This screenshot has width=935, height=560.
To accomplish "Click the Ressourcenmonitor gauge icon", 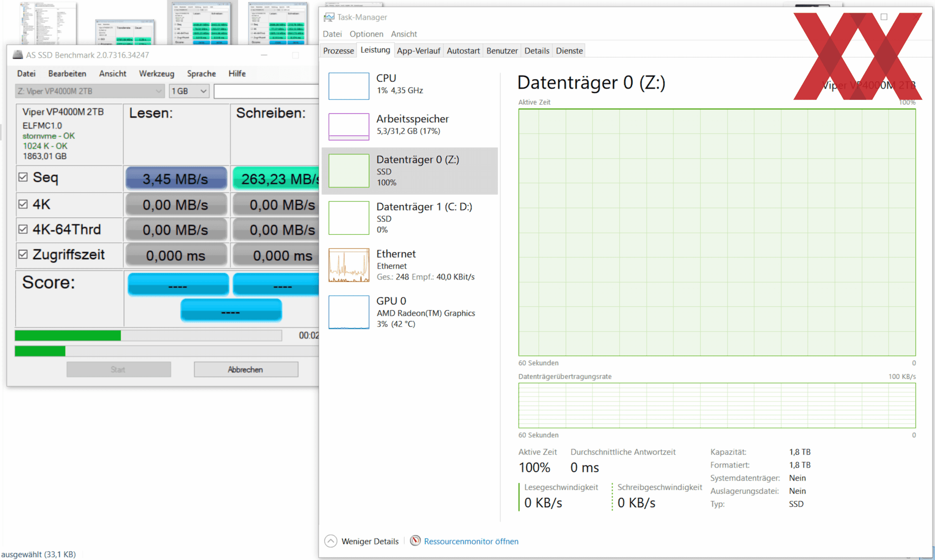I will pyautogui.click(x=415, y=541).
